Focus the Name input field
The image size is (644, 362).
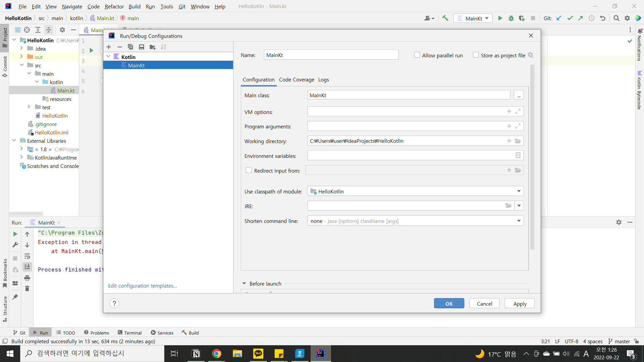pos(331,55)
